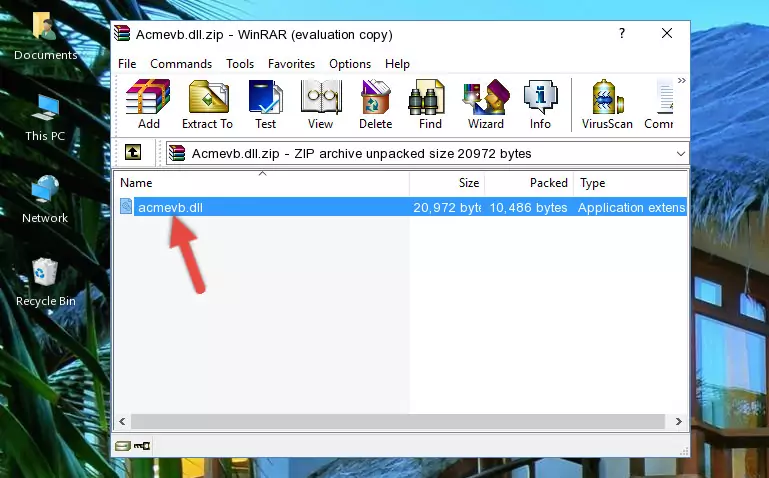The height and width of the screenshot is (478, 769).
Task: Go up one folder level
Action: click(x=133, y=152)
